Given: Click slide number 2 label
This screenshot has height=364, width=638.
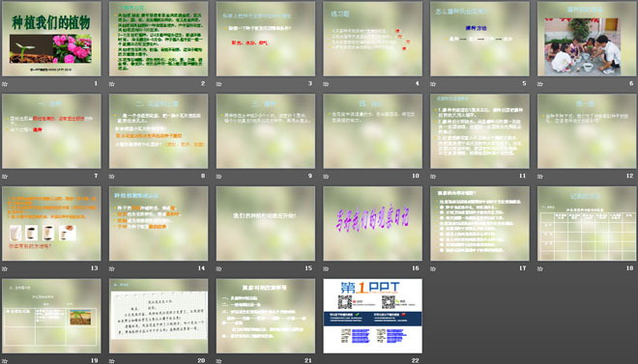Looking at the screenshot, I should point(203,84).
